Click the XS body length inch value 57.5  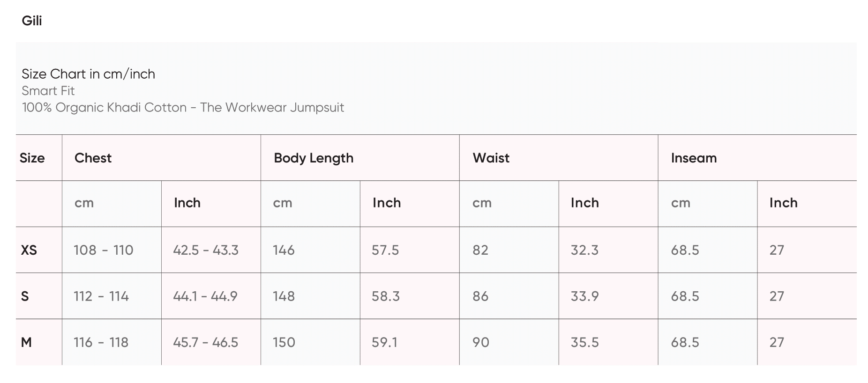(x=385, y=250)
